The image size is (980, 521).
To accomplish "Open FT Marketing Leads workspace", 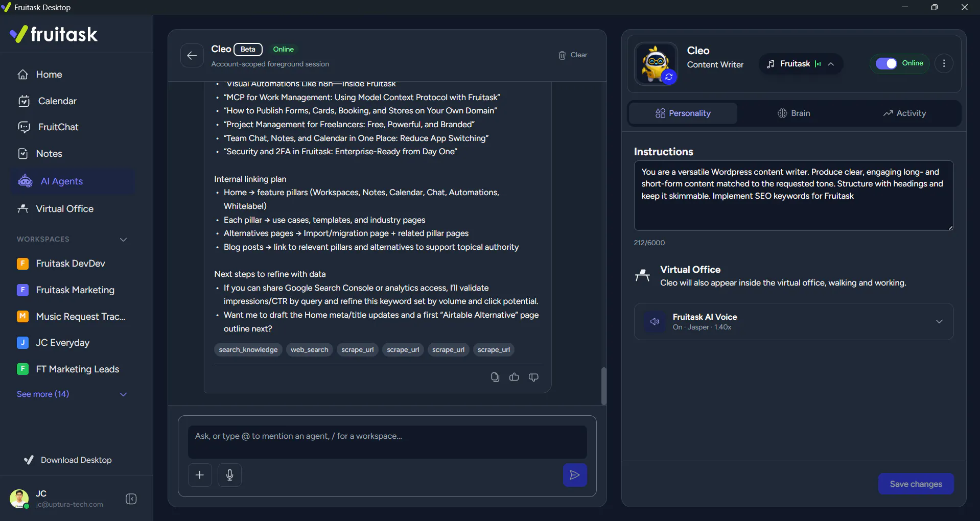I will 68,369.
